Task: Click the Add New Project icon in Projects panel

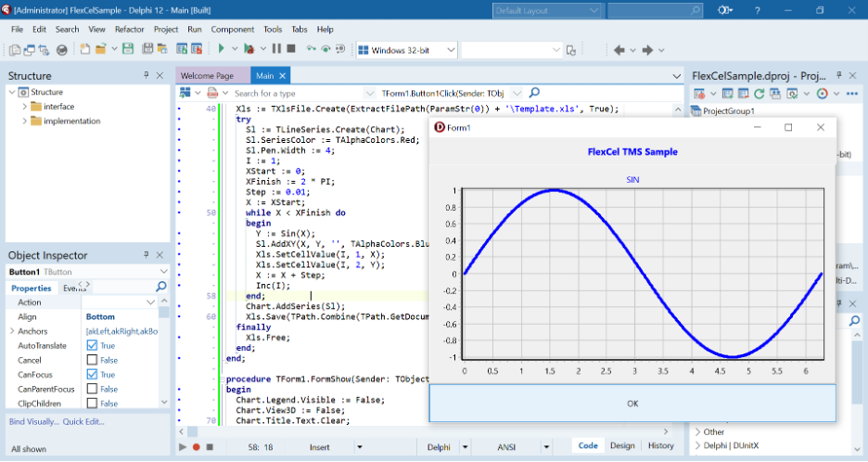Action: coord(728,94)
